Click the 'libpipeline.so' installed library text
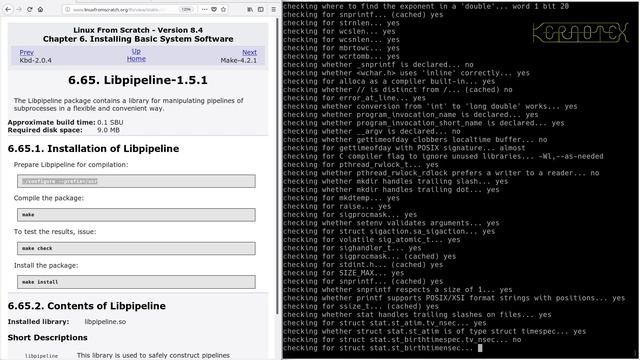Viewport: 640px width, 360px height. pos(105,322)
